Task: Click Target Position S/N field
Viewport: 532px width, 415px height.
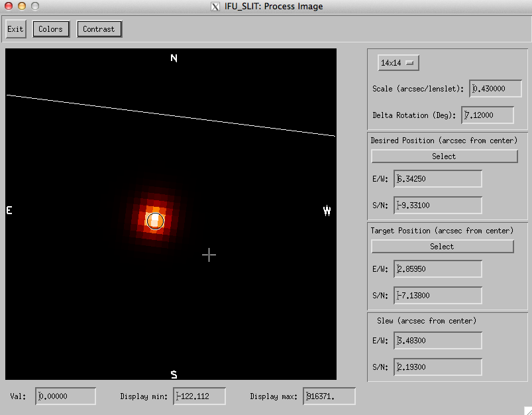Action: 437,296
